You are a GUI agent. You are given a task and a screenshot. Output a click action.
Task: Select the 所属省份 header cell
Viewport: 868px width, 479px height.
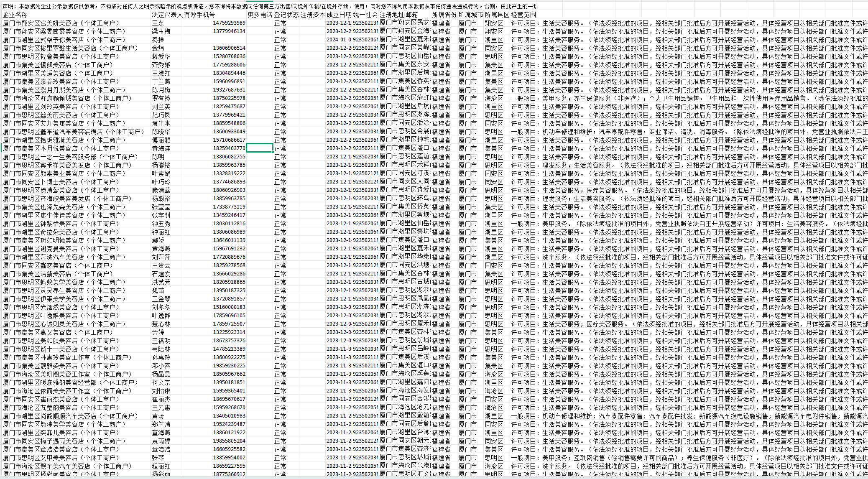(444, 15)
